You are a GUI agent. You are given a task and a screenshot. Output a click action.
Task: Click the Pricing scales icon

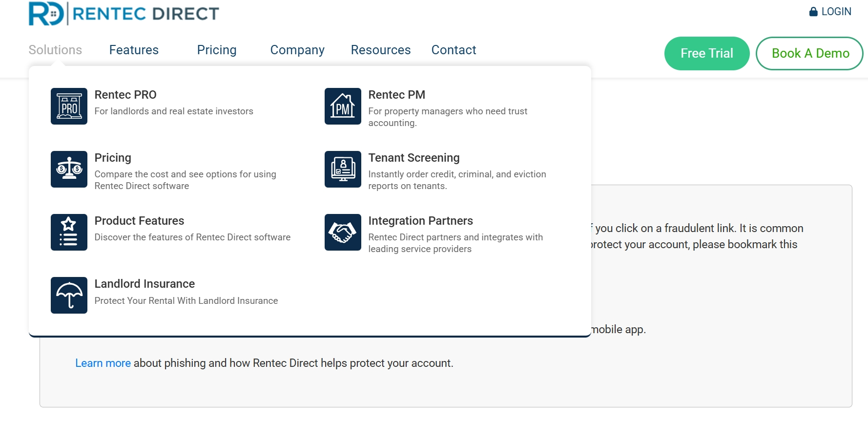tap(69, 169)
